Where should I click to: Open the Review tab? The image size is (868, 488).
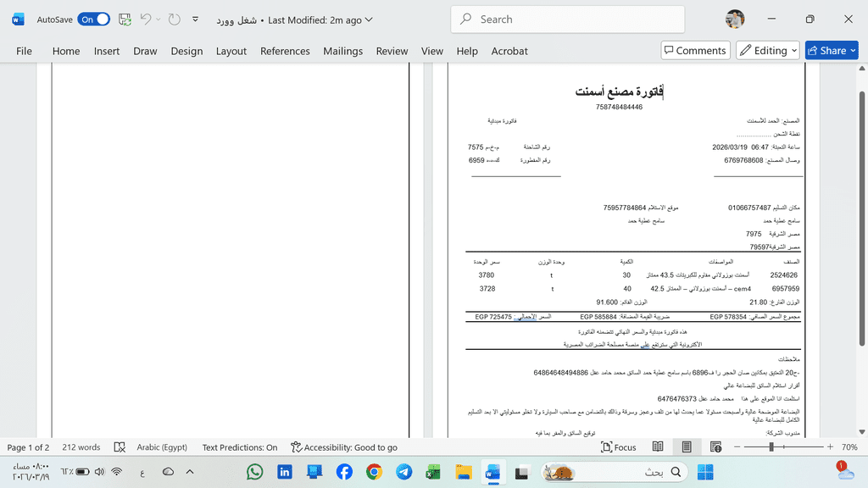[392, 51]
